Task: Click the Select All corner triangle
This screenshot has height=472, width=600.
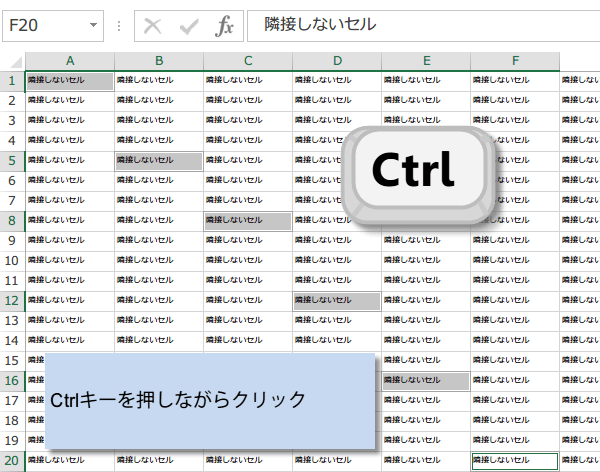Action: click(13, 61)
